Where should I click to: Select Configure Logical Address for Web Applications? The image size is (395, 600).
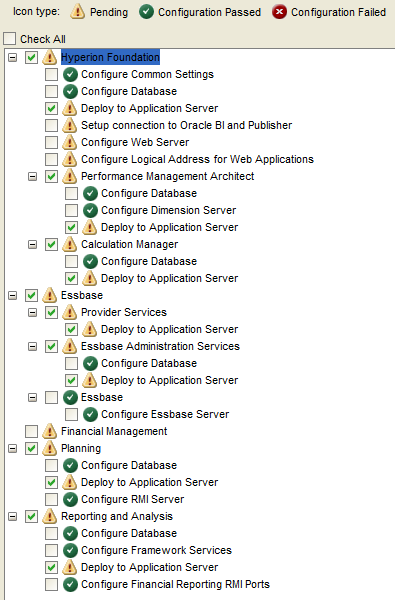tap(197, 159)
